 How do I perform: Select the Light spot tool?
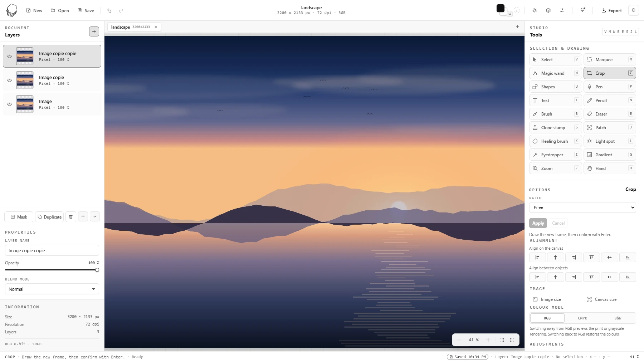(610, 141)
